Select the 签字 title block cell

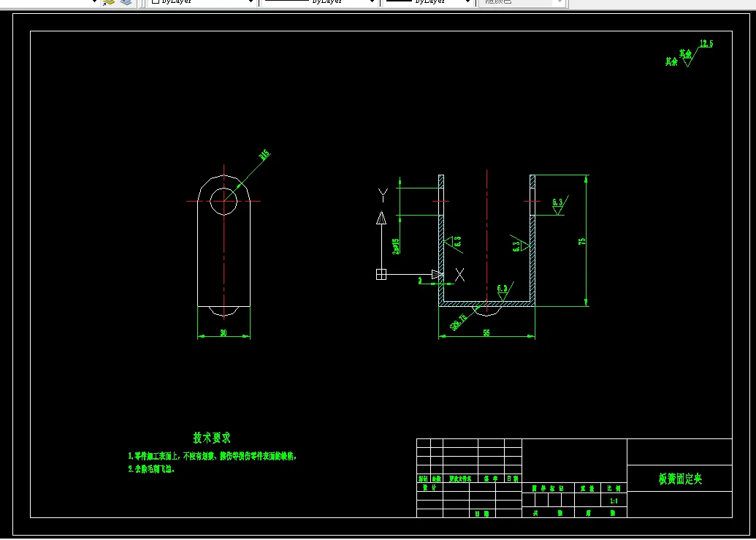pos(492,479)
